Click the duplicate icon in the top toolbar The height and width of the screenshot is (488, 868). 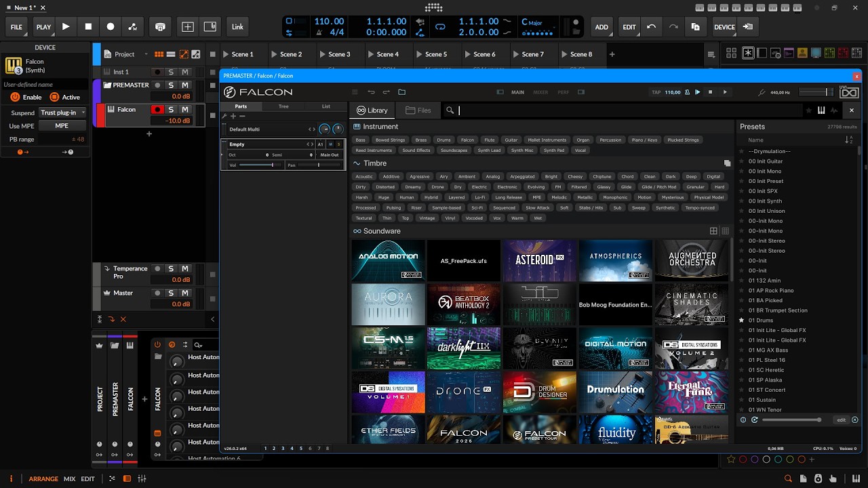tap(695, 26)
